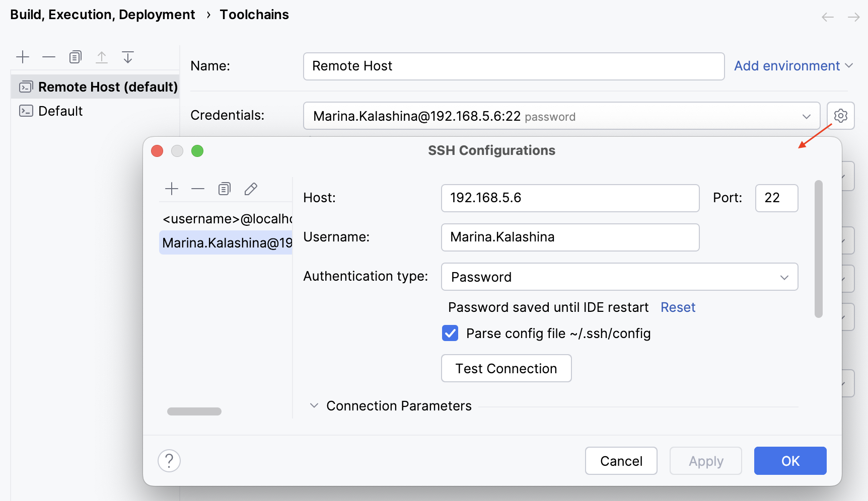Go to Build, Execution, Deployment breadcrumb

(102, 14)
